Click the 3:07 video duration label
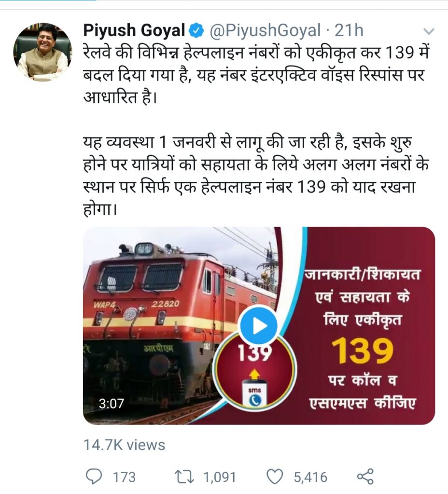Viewport: 448px width, 494px height. tap(112, 404)
